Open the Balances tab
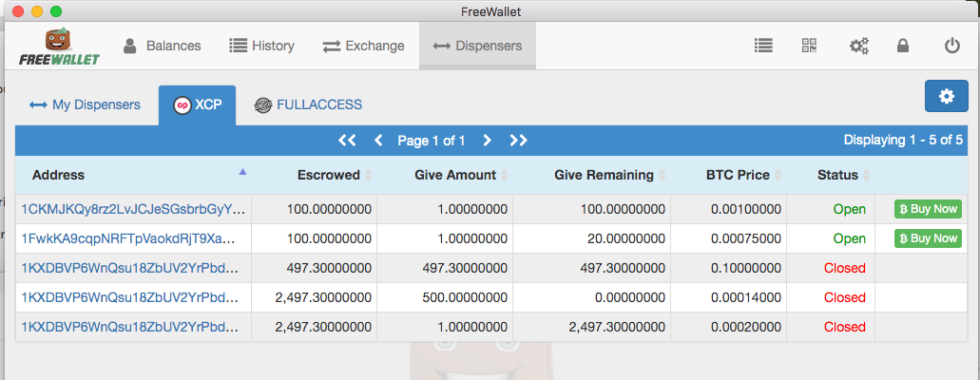The width and height of the screenshot is (980, 380). tap(162, 46)
